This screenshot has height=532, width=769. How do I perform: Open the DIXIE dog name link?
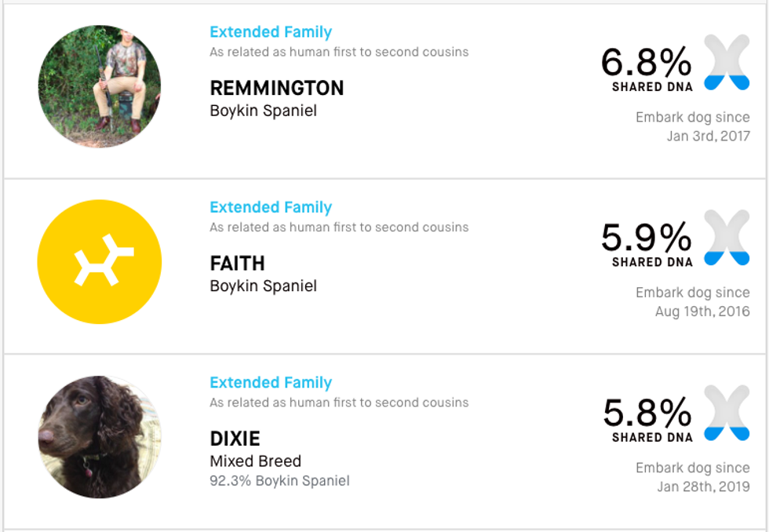point(235,439)
